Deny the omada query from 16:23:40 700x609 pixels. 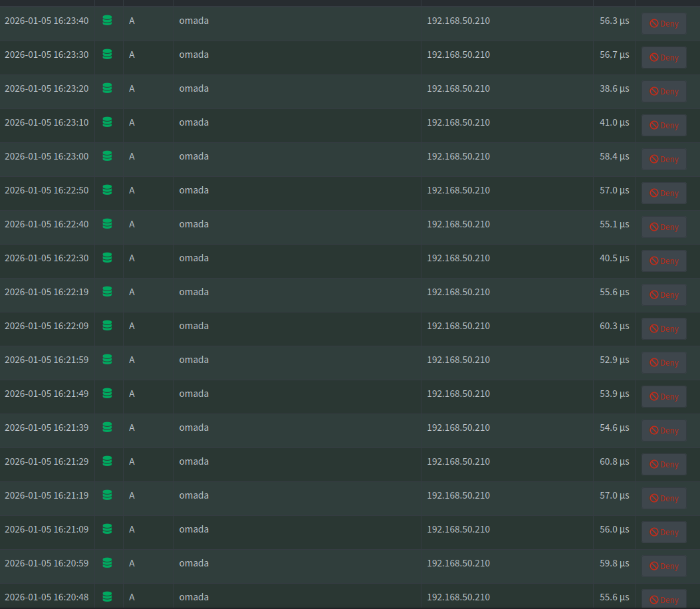pos(663,24)
